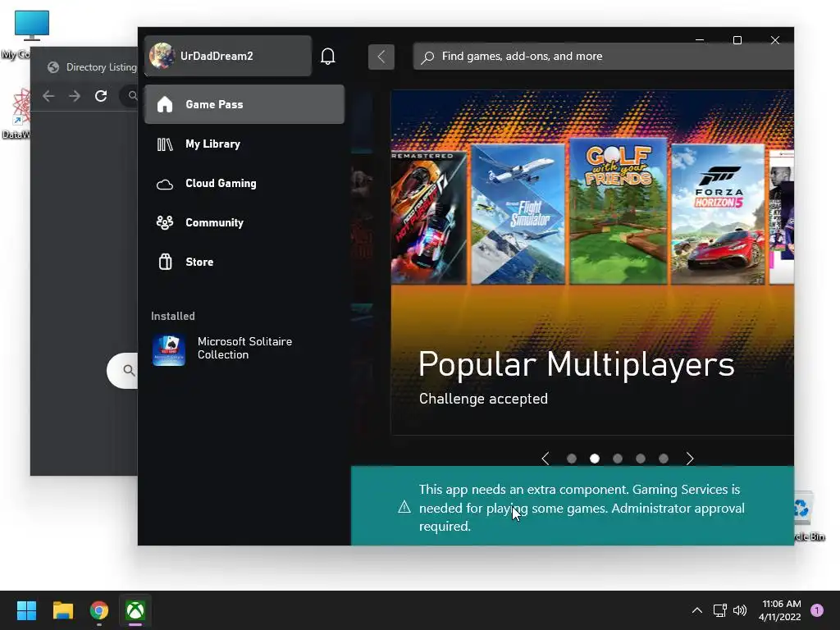Open the UrDadDream2 profile button
Image resolution: width=840 pixels, height=630 pixels.
228,56
